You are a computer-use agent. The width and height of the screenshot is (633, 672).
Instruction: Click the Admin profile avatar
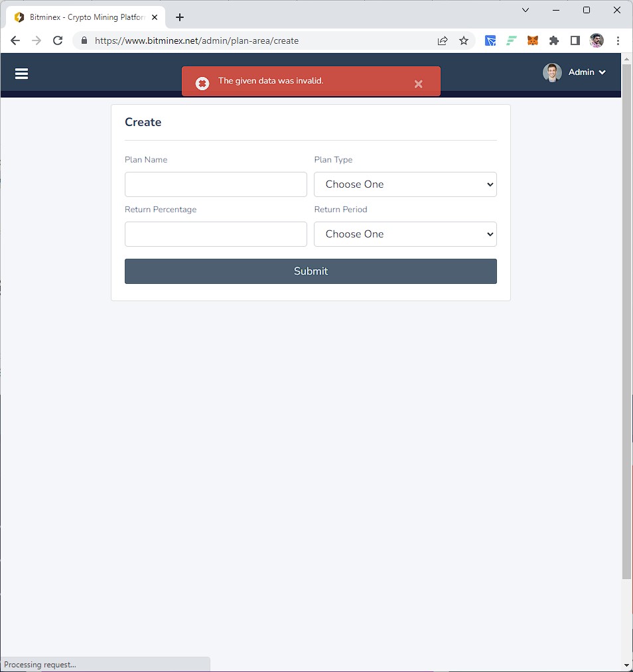pos(551,72)
